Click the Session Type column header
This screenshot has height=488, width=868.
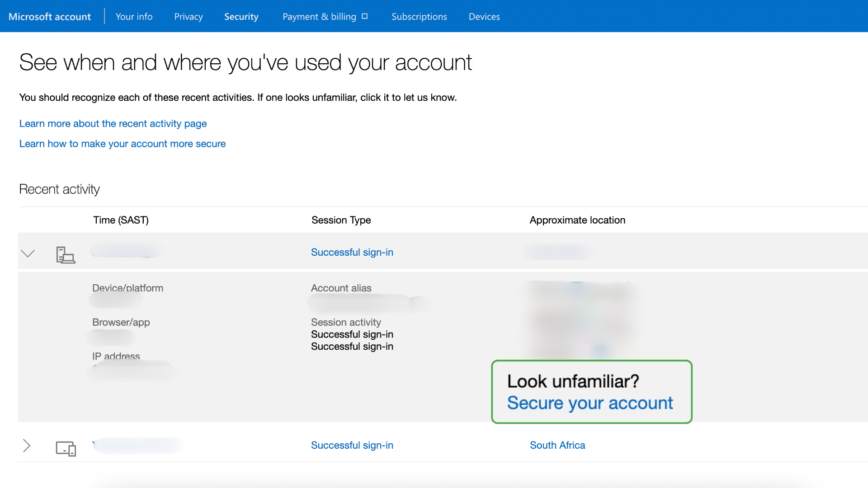[341, 220]
